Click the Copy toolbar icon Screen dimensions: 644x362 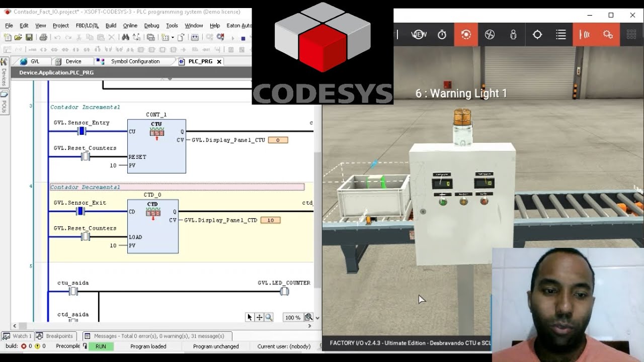90,37
